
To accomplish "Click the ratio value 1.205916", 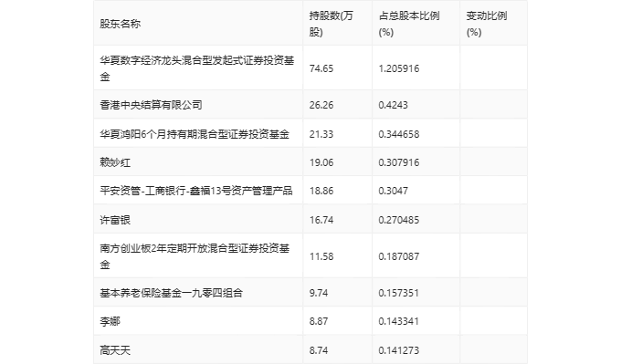I will click(x=399, y=68).
